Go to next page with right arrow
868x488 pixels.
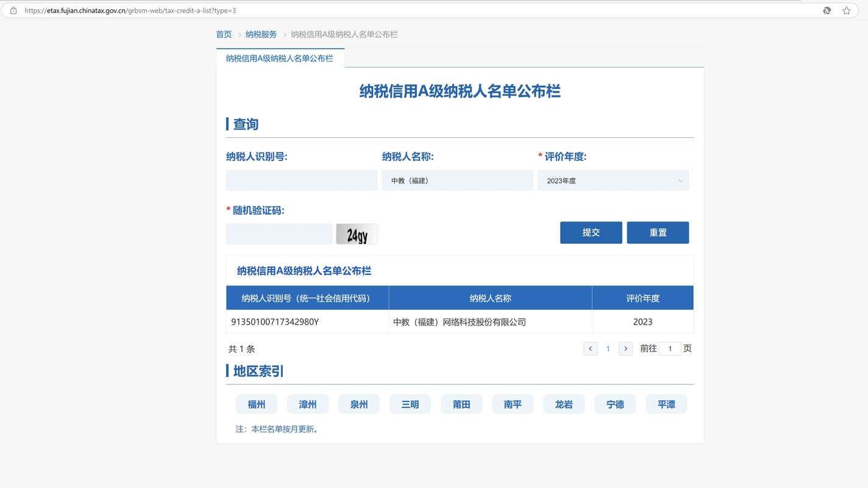[625, 349]
